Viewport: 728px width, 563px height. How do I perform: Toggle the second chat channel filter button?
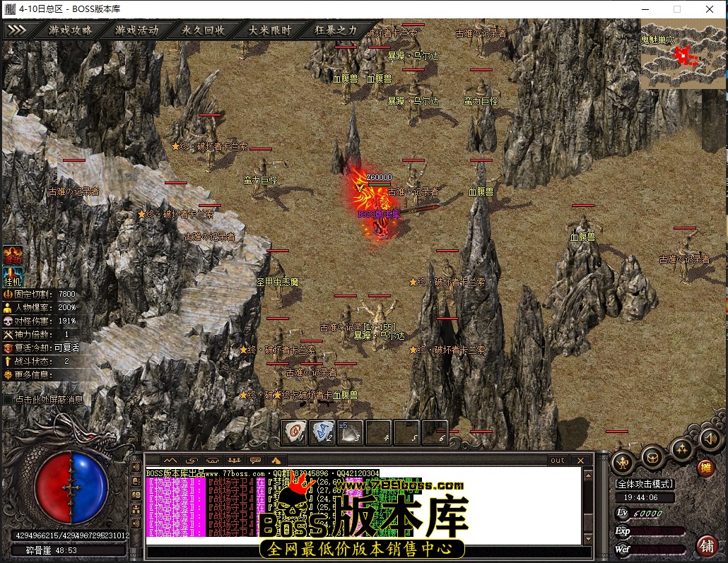(136, 481)
